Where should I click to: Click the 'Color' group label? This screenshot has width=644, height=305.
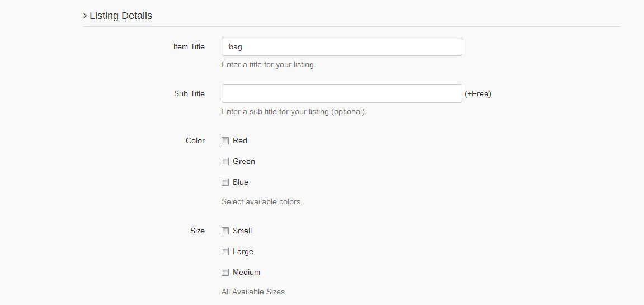click(195, 141)
